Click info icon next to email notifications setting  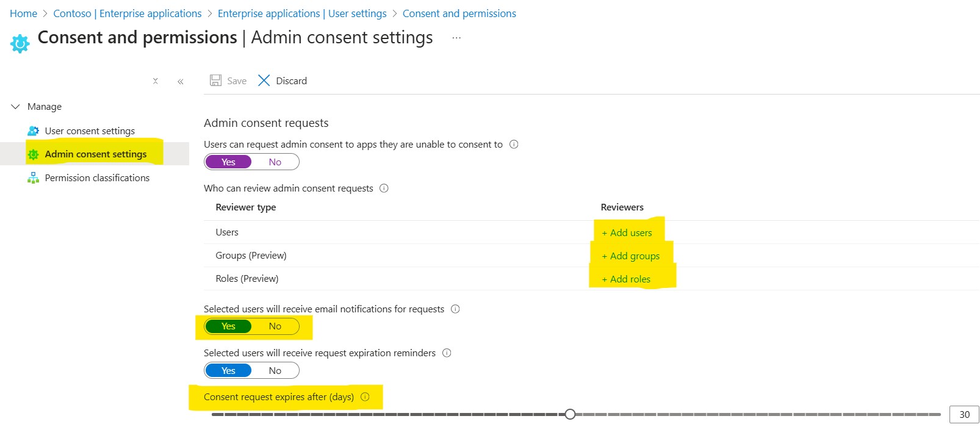[x=455, y=309]
